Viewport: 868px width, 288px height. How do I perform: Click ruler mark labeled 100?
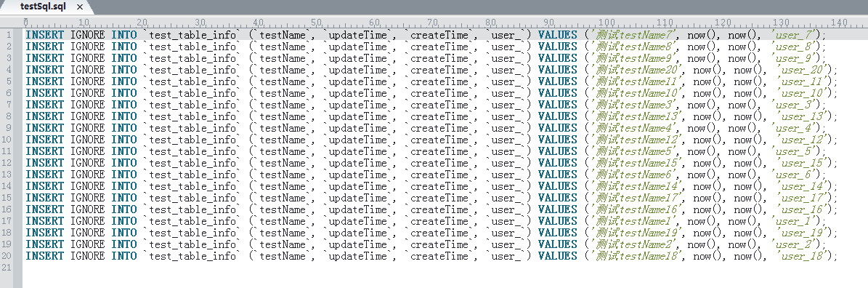pos(607,22)
